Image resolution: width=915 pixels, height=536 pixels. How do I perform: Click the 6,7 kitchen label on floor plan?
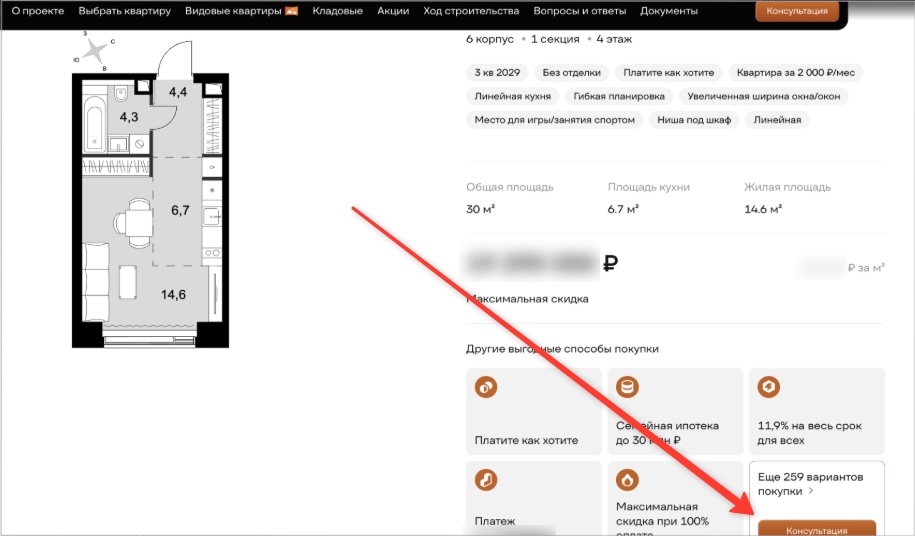[x=180, y=210]
